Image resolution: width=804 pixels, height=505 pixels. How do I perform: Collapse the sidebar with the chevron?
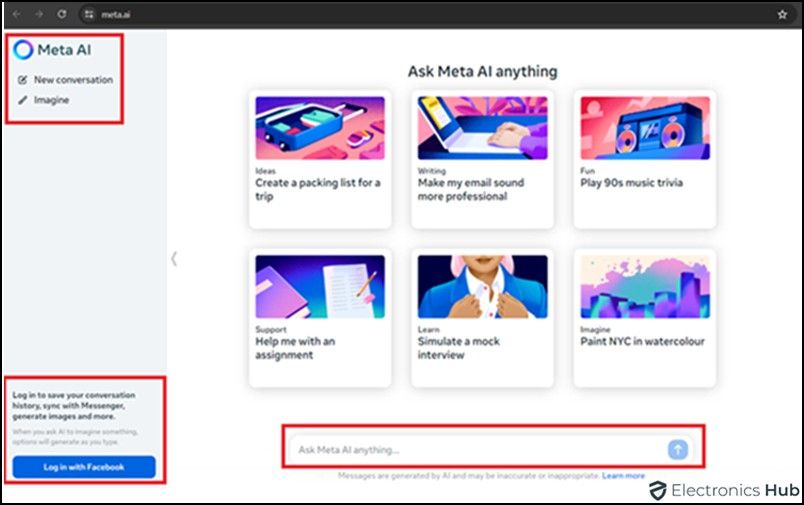pos(174,258)
